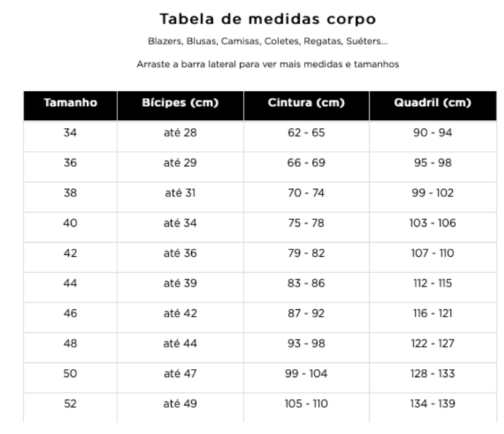This screenshot has height=434, width=504.
Task: Click the 'até 29' biceps cell
Action: [180, 162]
